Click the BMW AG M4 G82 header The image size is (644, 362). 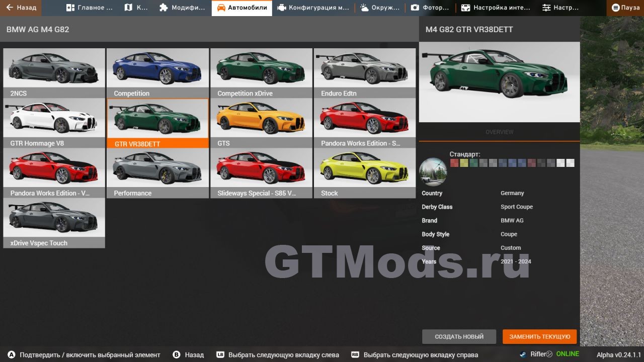tap(38, 30)
